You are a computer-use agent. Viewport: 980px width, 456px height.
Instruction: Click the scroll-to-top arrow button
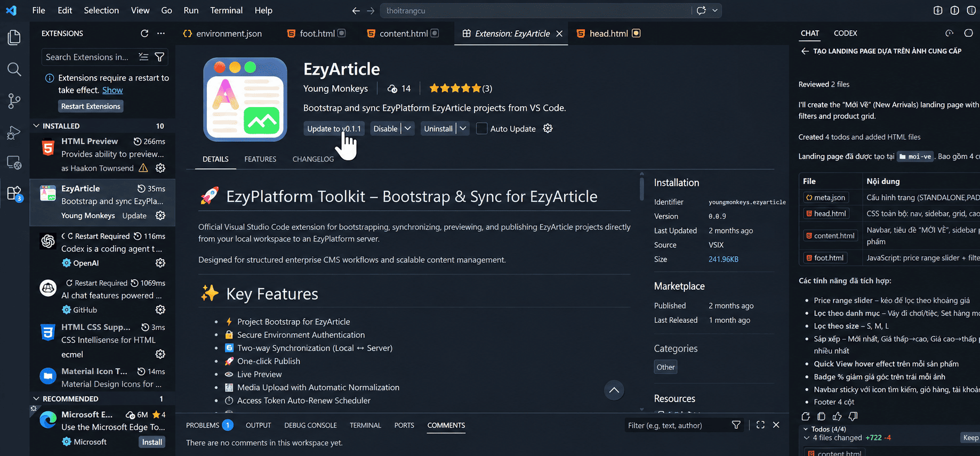(x=614, y=390)
